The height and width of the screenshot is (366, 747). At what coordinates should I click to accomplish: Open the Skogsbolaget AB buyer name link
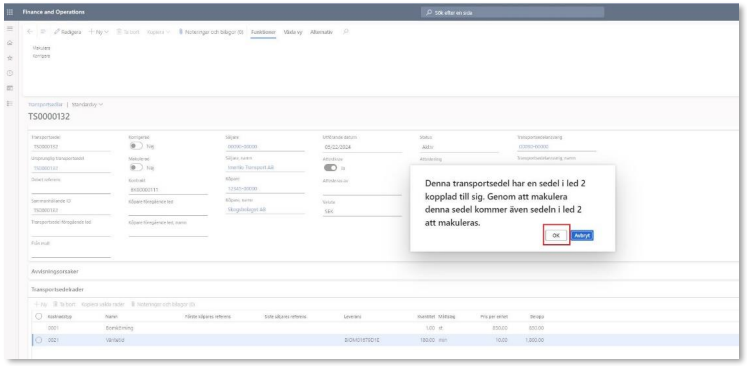point(247,209)
